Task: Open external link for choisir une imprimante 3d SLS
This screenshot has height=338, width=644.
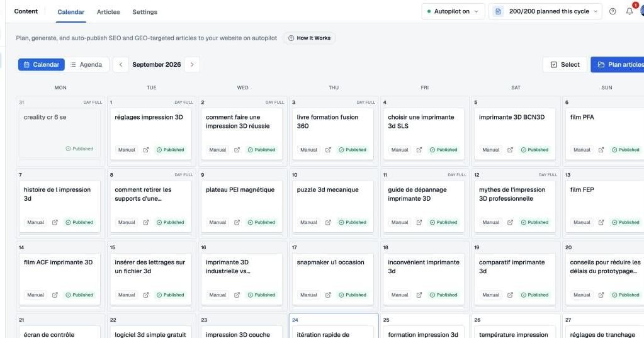Action: point(419,150)
